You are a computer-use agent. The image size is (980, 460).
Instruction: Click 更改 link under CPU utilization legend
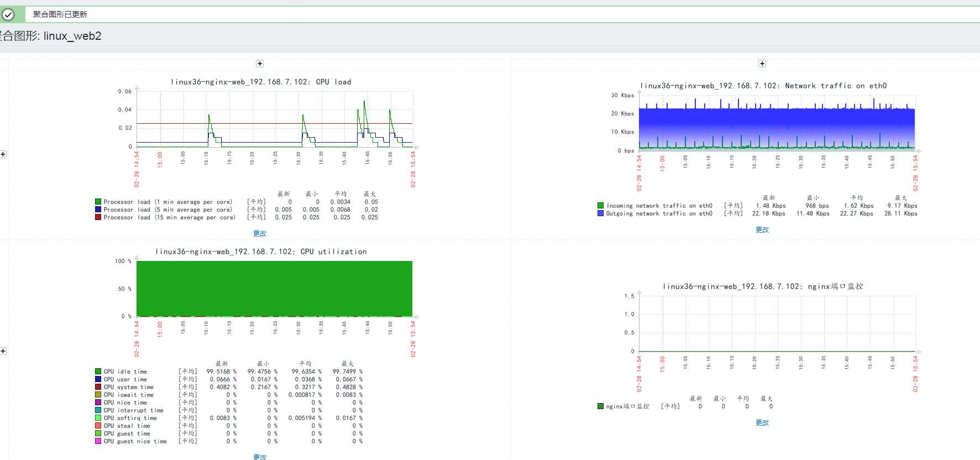(x=260, y=457)
